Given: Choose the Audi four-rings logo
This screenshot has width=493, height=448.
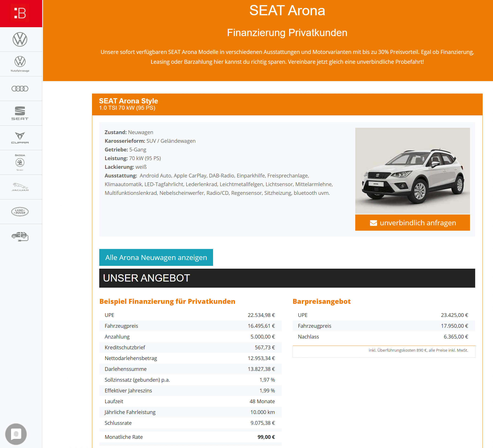Looking at the screenshot, I should (x=20, y=88).
